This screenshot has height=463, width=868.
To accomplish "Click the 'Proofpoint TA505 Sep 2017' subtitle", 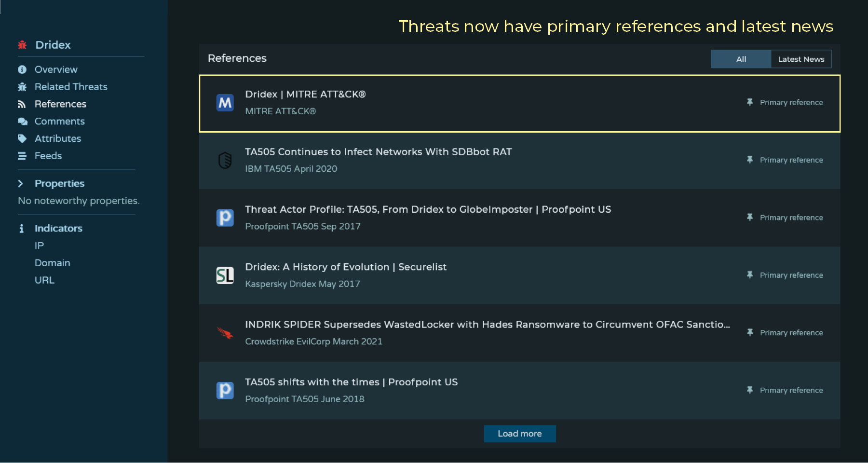I will coord(302,226).
